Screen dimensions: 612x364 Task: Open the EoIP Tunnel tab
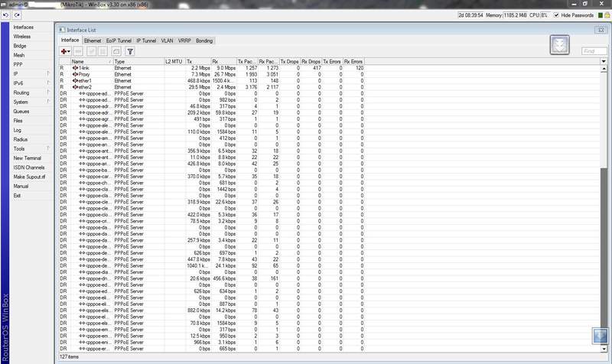tap(119, 41)
